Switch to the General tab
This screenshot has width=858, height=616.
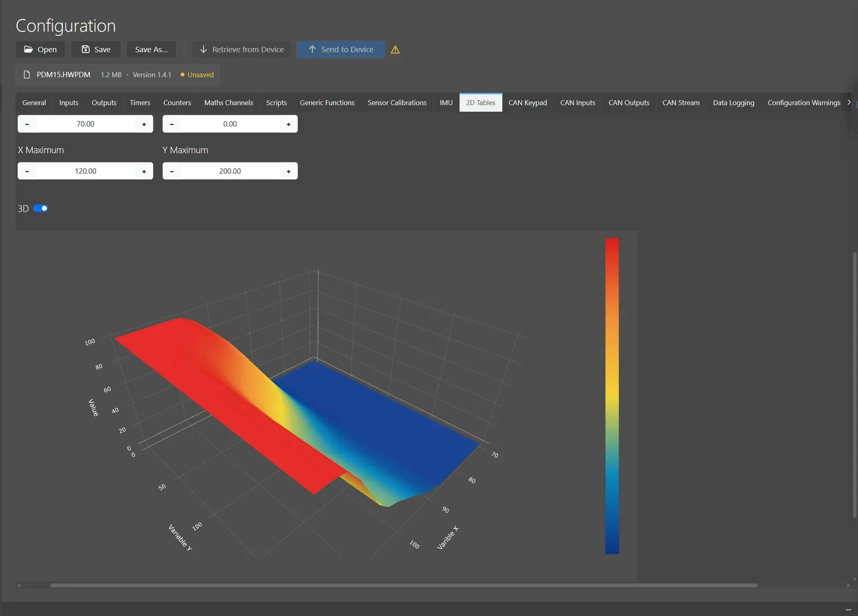coord(34,102)
